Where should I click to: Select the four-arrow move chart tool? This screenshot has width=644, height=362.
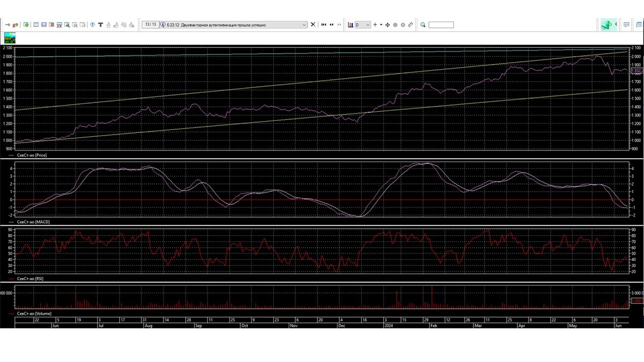click(387, 25)
